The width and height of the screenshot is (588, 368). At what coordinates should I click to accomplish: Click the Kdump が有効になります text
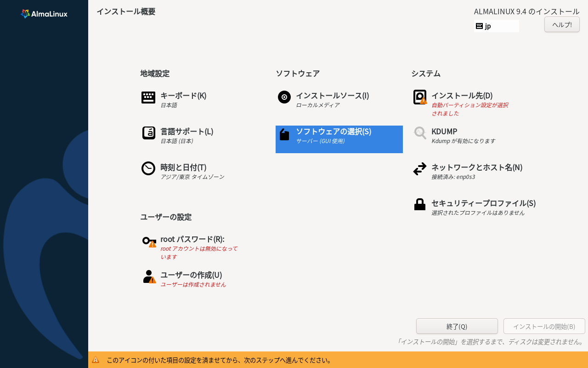click(464, 141)
